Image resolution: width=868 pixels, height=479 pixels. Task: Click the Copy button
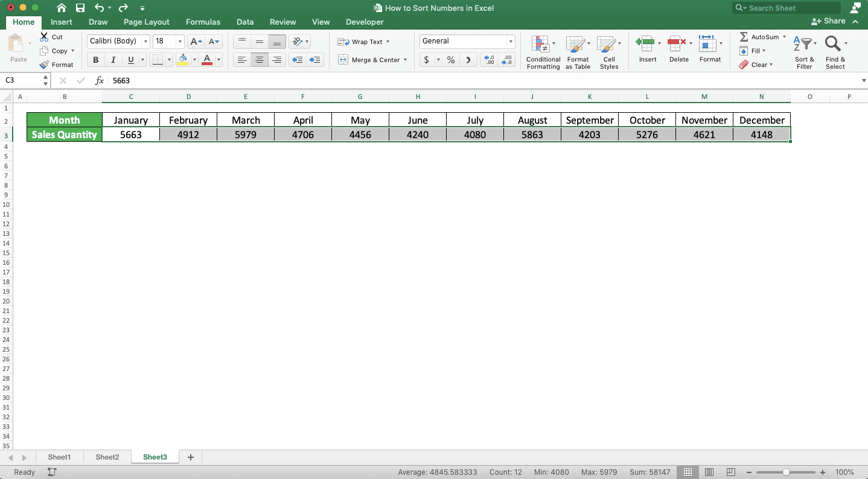[x=57, y=51]
